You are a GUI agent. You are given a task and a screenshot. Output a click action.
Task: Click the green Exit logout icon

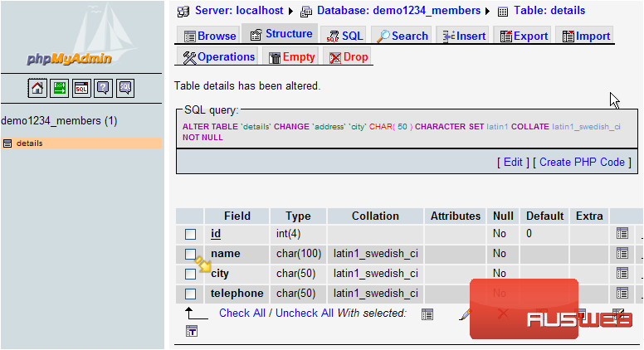60,87
